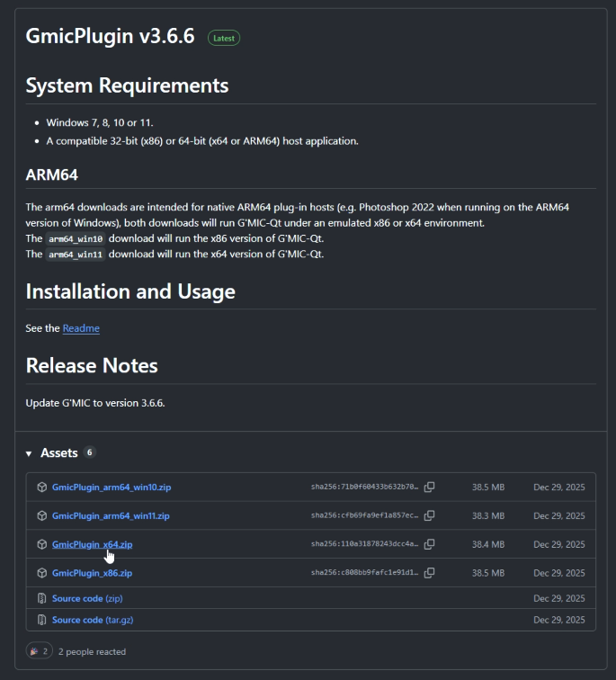This screenshot has height=680, width=616.
Task: Click the package icon beside GmicPlugin_arm64_win10.zip
Action: (41, 488)
